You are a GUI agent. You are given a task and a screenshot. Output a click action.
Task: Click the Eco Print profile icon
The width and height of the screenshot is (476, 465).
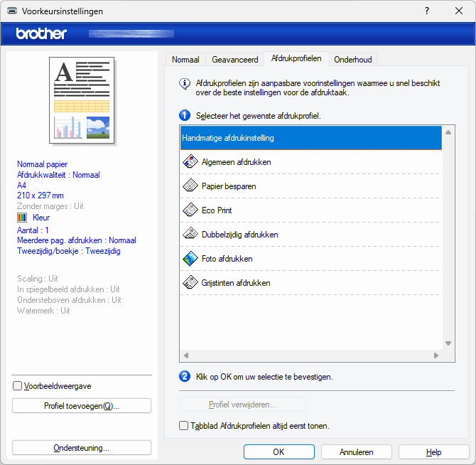point(190,210)
